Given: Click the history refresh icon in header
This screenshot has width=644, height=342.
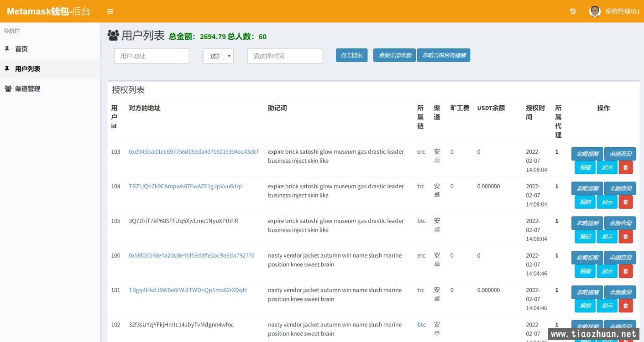Looking at the screenshot, I should 573,11.
